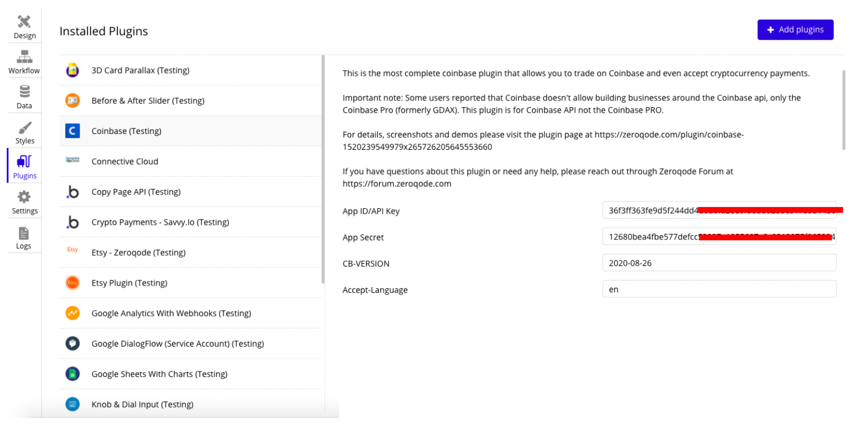Click the App Secret label
This screenshot has height=433, width=868.
363,237
